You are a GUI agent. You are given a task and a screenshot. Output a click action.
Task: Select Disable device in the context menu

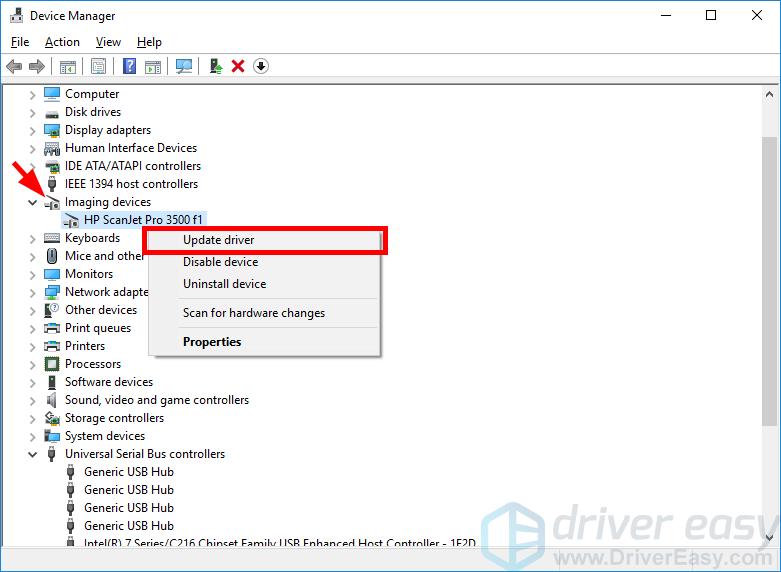click(220, 262)
